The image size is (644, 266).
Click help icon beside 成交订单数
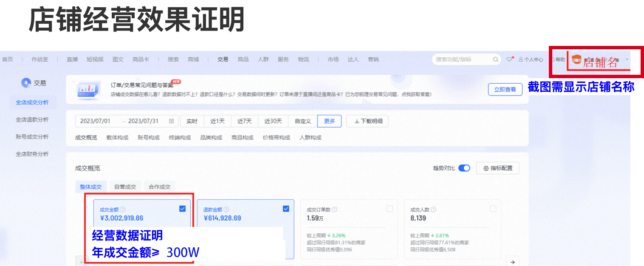[x=334, y=209]
